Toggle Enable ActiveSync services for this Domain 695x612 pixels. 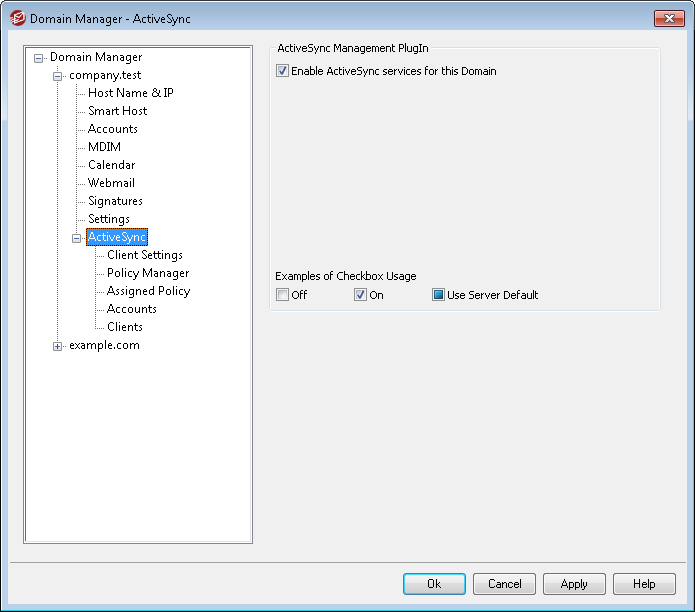pos(282,71)
